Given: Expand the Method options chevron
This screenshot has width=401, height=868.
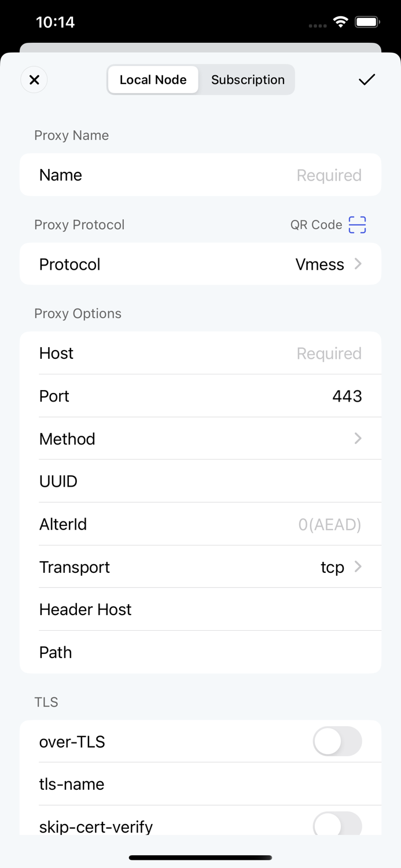Looking at the screenshot, I should (358, 439).
